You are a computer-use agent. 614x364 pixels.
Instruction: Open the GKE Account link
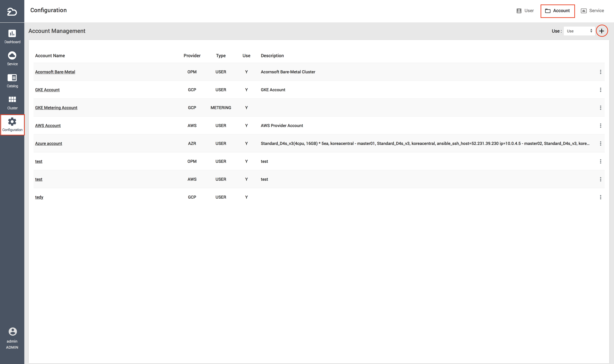(47, 90)
